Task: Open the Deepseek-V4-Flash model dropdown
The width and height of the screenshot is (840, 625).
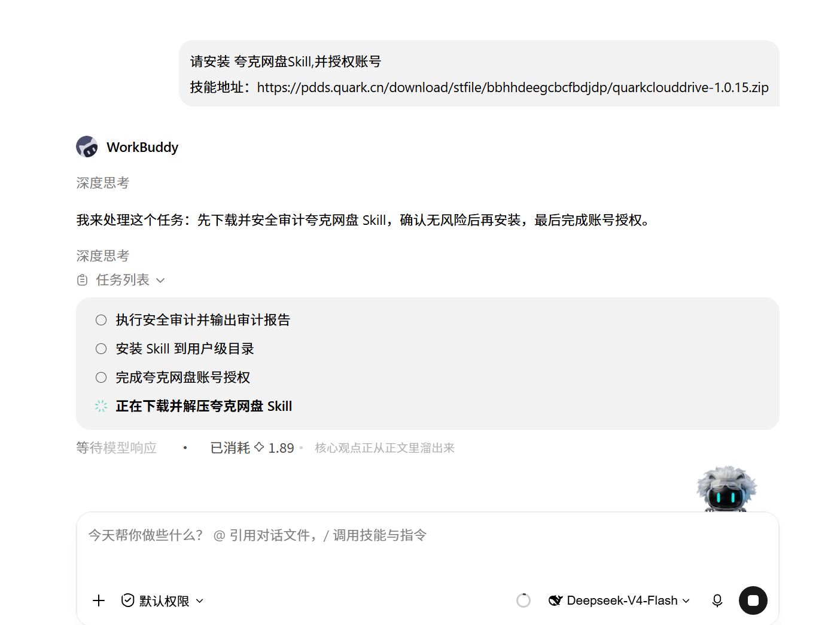Action: [619, 600]
